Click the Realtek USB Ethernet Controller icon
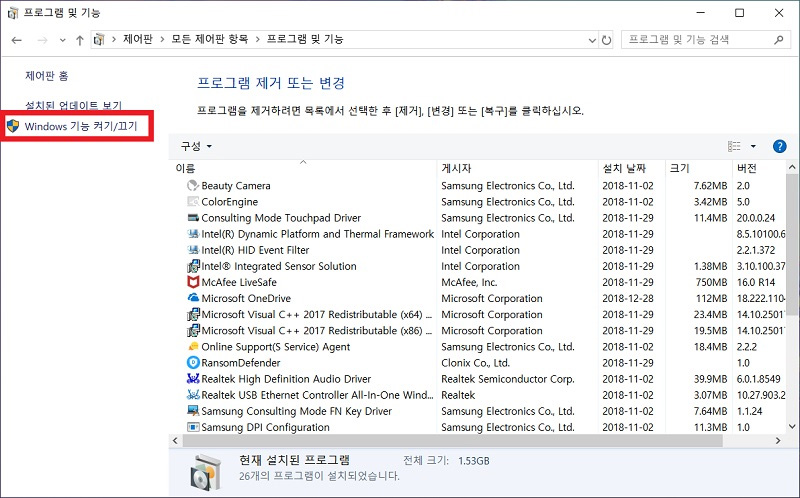 point(193,395)
